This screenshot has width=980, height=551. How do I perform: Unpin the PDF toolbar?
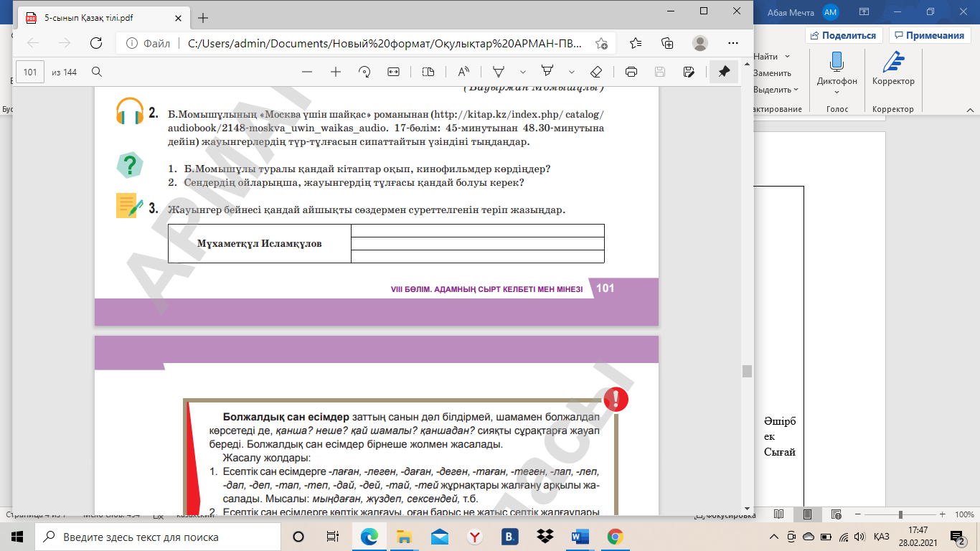pyautogui.click(x=724, y=72)
